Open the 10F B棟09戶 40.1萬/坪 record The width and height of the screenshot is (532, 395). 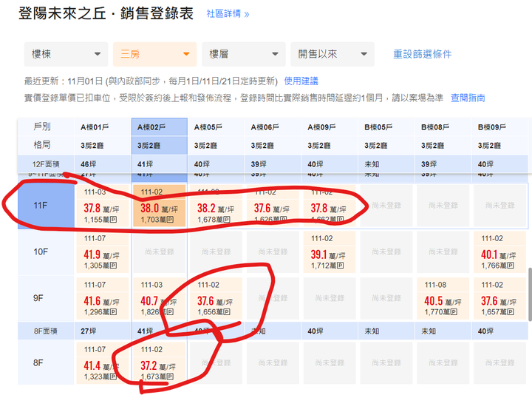(499, 251)
